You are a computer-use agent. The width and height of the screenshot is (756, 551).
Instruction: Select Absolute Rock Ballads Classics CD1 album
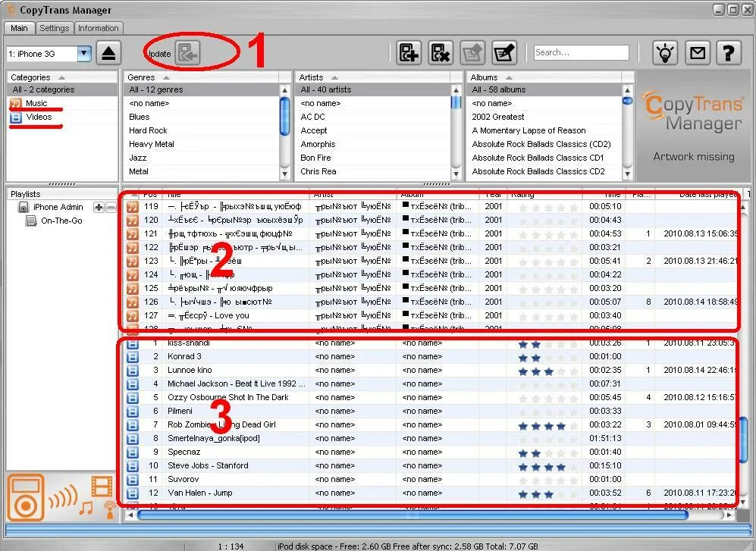point(544,158)
